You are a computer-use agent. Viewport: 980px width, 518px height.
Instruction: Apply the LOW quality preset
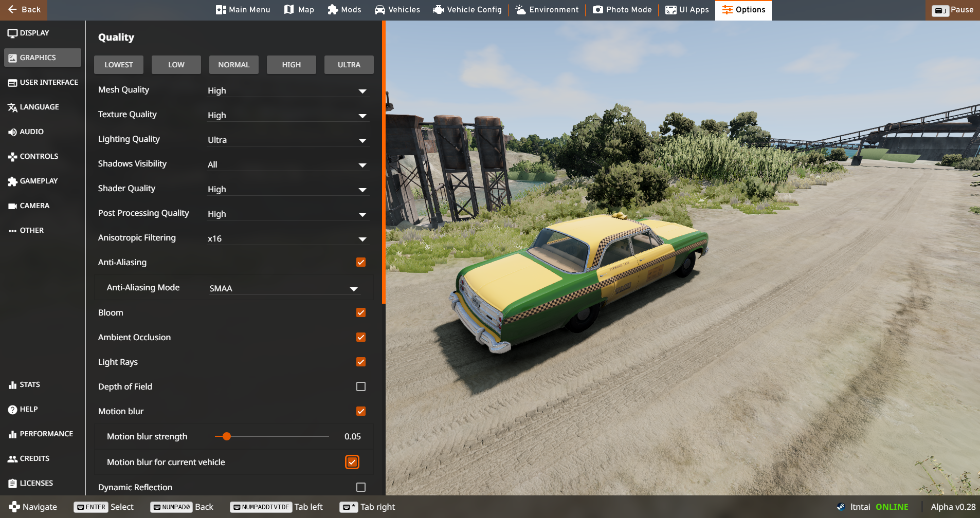[176, 65]
